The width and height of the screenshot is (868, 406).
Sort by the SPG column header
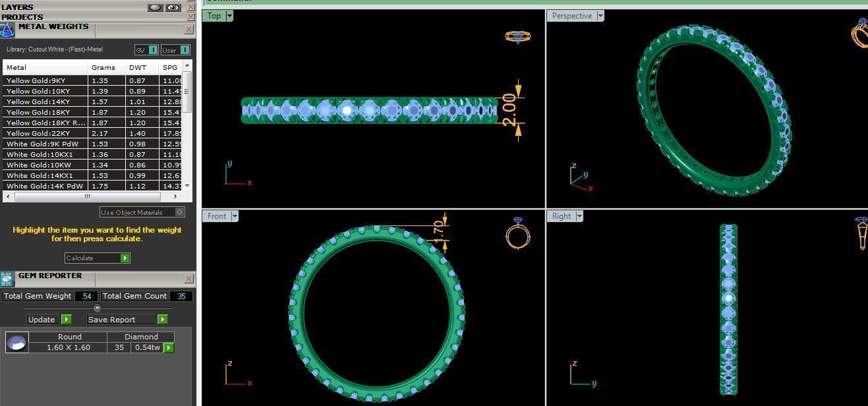tap(171, 67)
